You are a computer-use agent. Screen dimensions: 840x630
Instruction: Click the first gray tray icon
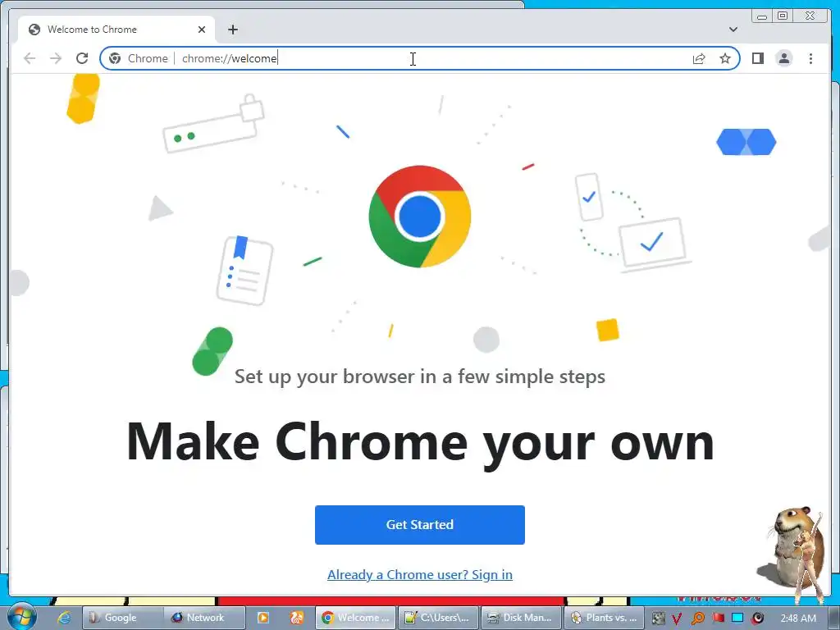(x=658, y=619)
